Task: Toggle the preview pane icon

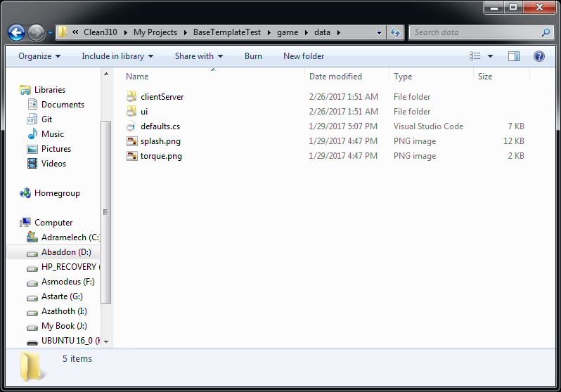Action: pos(514,56)
